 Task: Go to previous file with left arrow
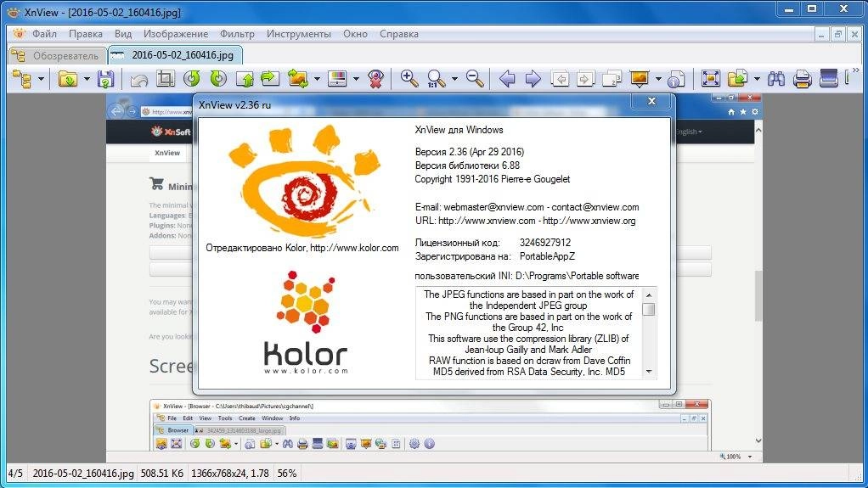[x=507, y=79]
